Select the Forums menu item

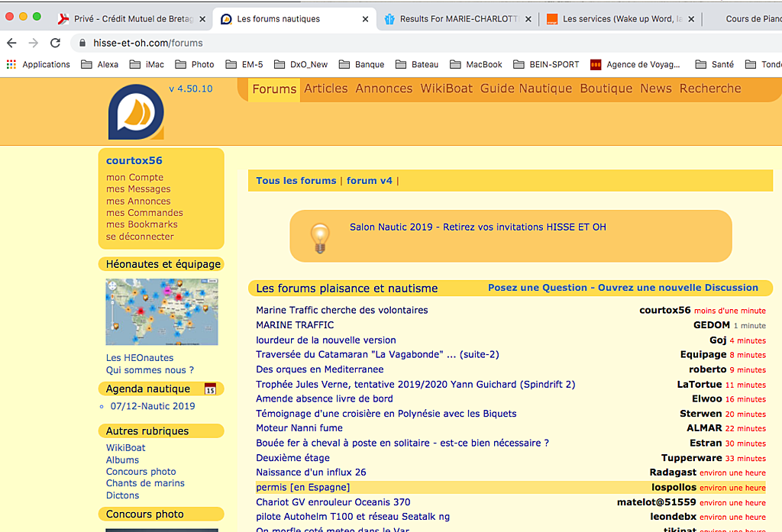[274, 89]
